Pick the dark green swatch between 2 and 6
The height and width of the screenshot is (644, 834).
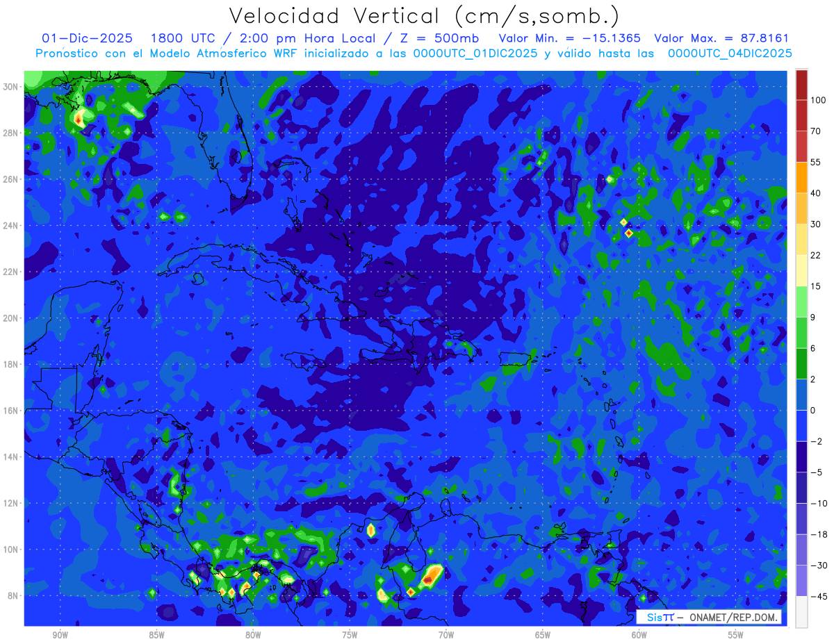(x=801, y=363)
